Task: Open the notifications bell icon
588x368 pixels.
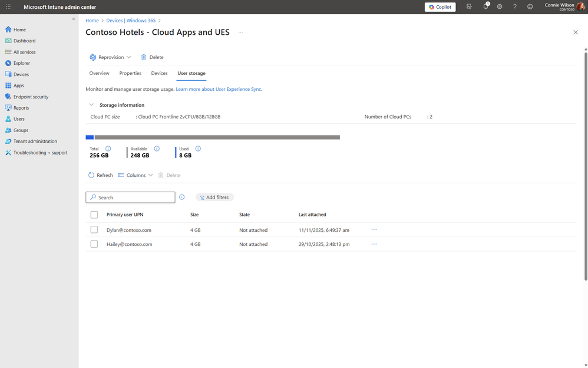Action: coord(485,7)
